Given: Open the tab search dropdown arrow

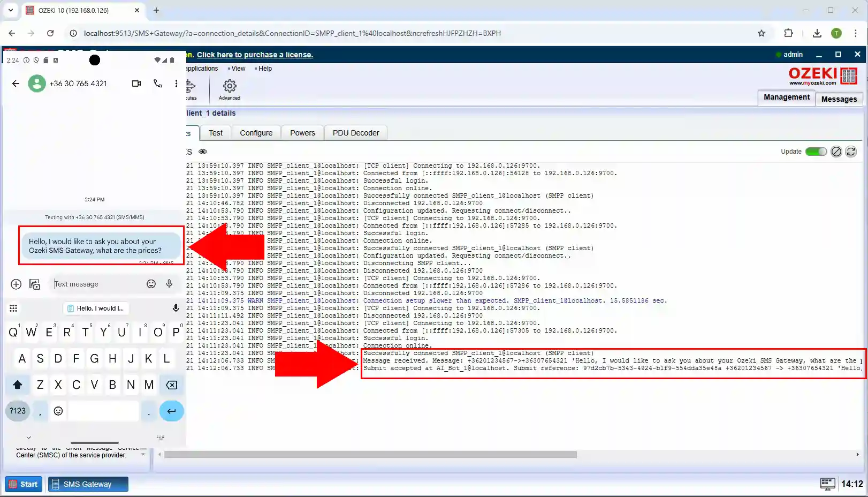Looking at the screenshot, I should [10, 10].
